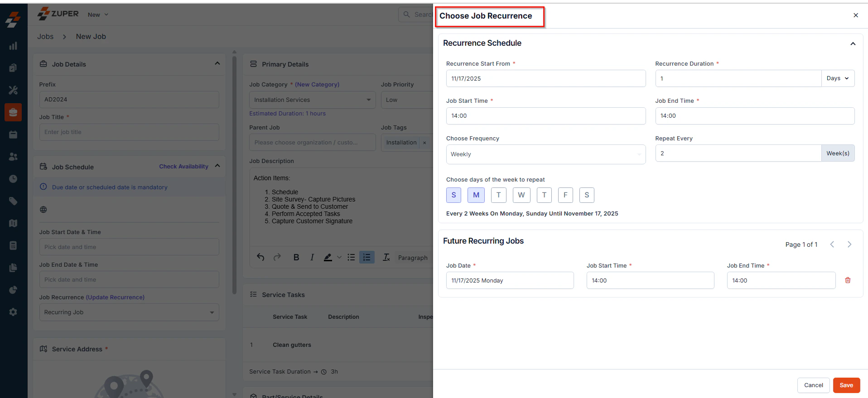Open the calculator sidebar icon
The height and width of the screenshot is (398, 868).
13,245
